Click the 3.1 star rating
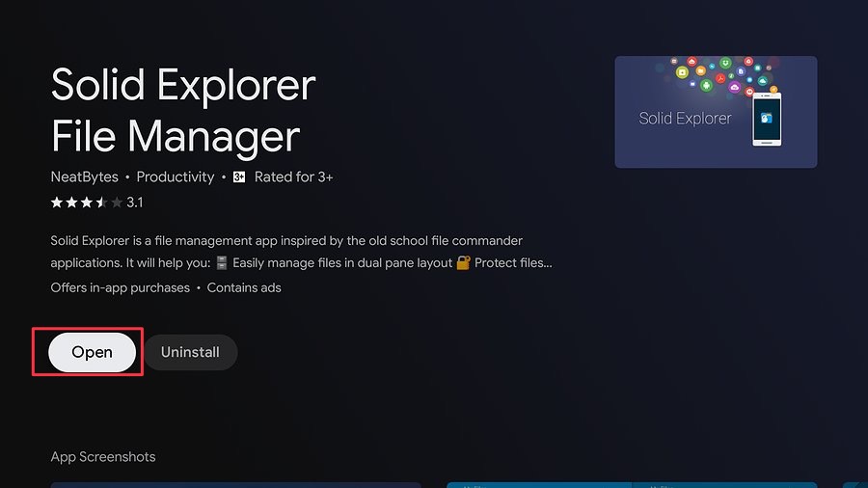 point(96,203)
